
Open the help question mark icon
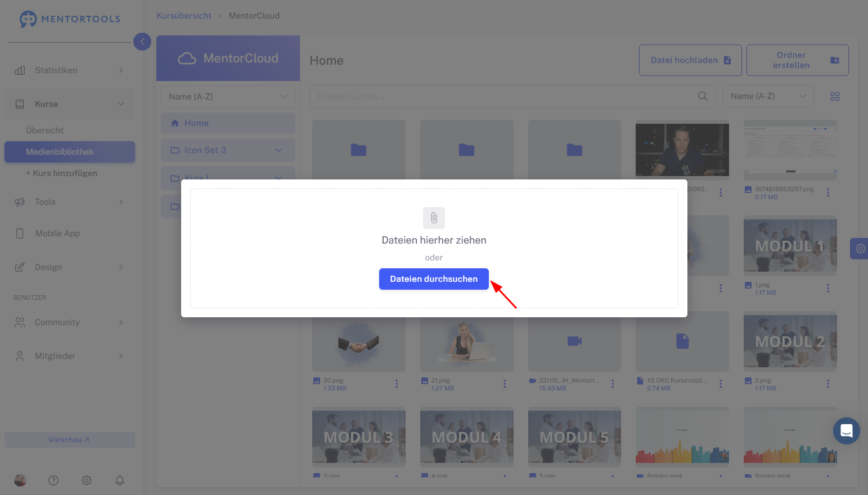click(53, 480)
